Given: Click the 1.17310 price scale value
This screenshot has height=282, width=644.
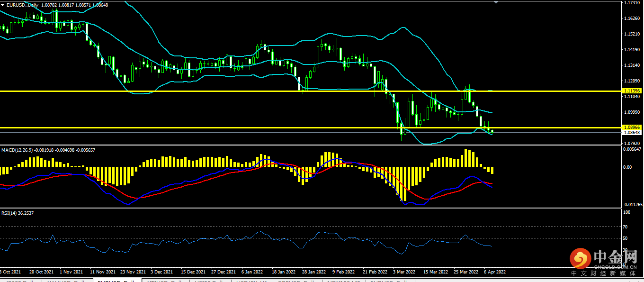Looking at the screenshot, I should (633, 3).
